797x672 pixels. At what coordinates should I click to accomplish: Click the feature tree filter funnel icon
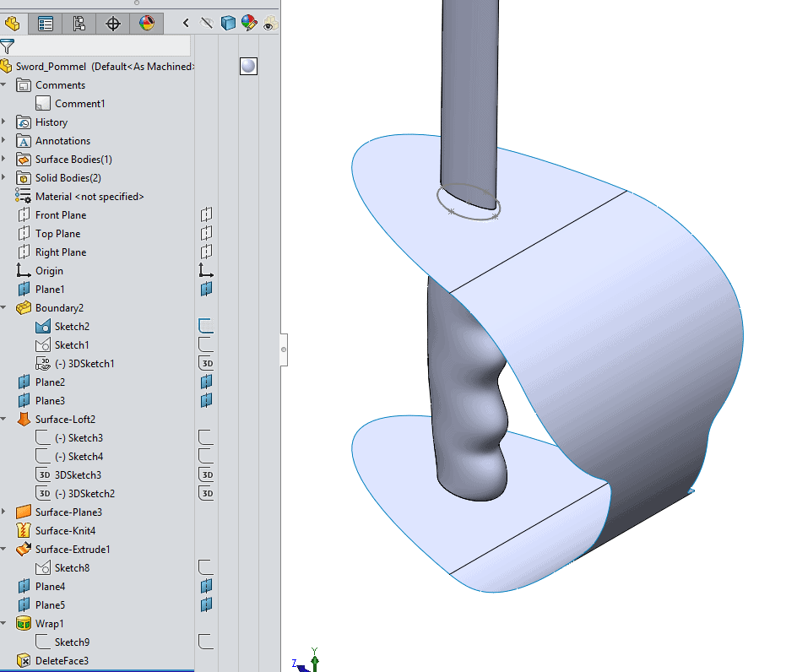[x=8, y=46]
